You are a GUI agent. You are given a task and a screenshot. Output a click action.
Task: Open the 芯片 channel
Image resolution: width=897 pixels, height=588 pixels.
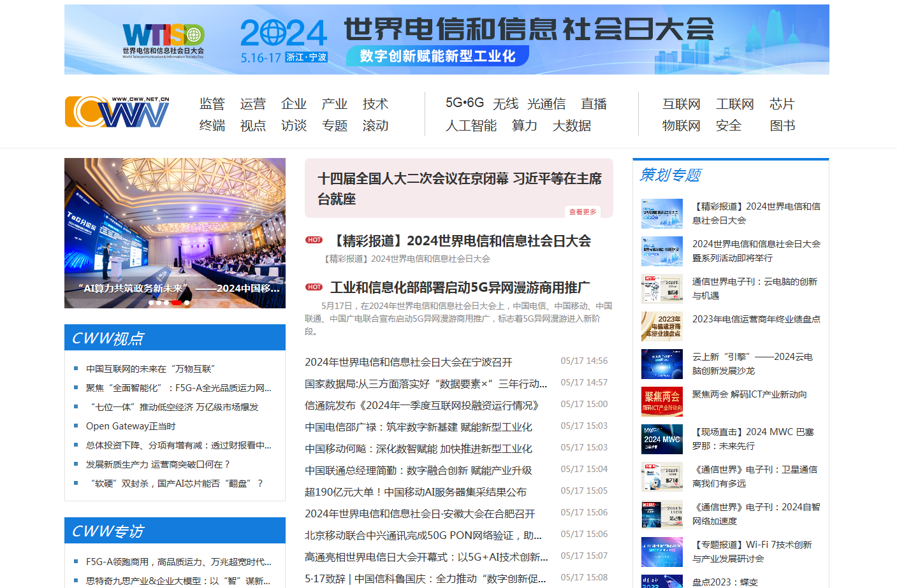point(782,104)
